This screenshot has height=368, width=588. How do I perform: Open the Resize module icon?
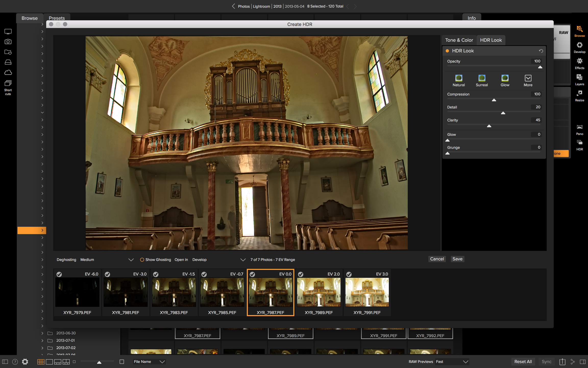579,94
